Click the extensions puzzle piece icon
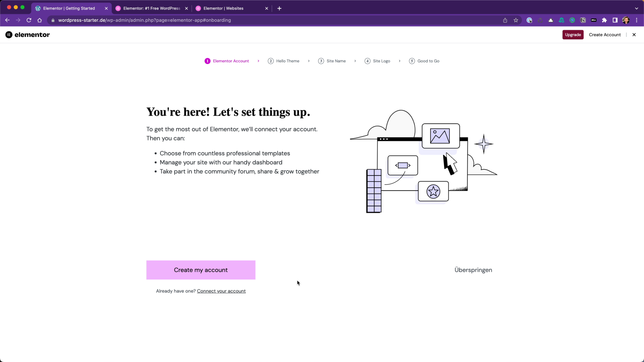Viewport: 644px width, 362px height. click(604, 20)
